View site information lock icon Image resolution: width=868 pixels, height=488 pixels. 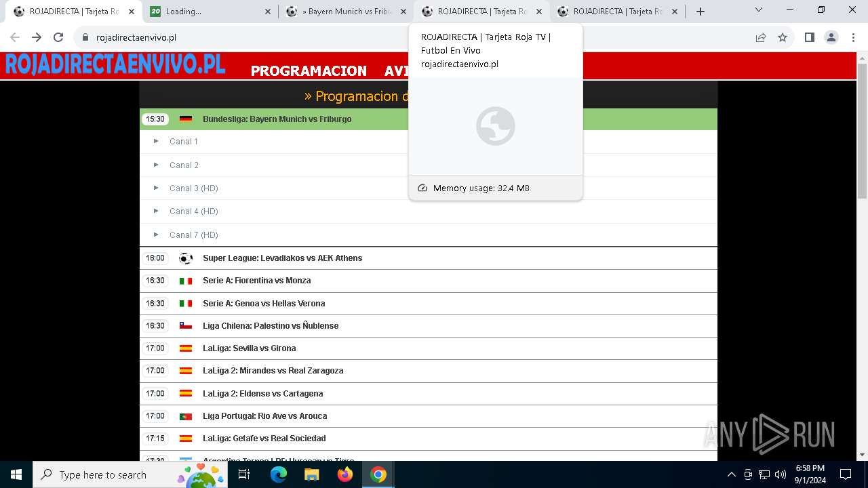pyautogui.click(x=85, y=37)
